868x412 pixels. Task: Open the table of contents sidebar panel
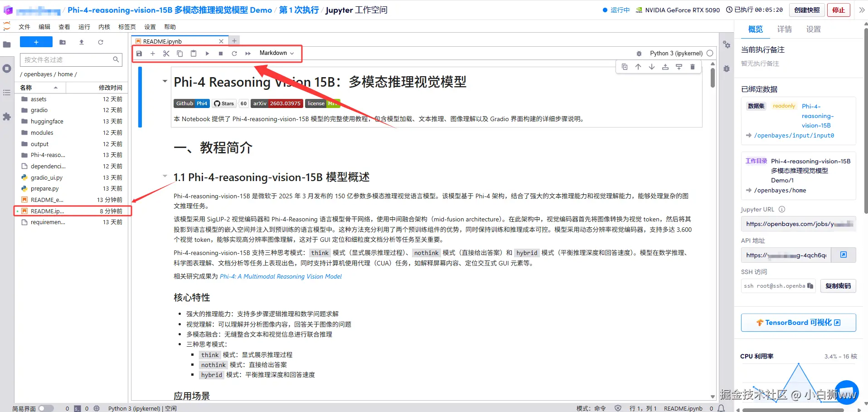7,93
